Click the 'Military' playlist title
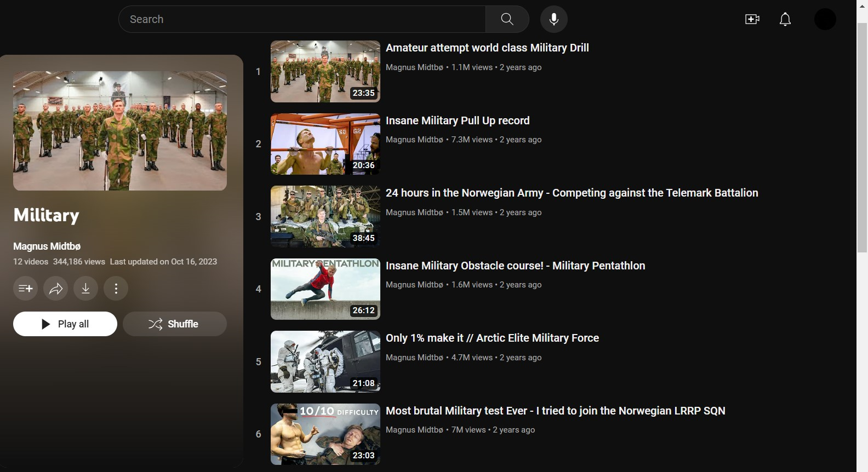This screenshot has width=868, height=472. (46, 215)
